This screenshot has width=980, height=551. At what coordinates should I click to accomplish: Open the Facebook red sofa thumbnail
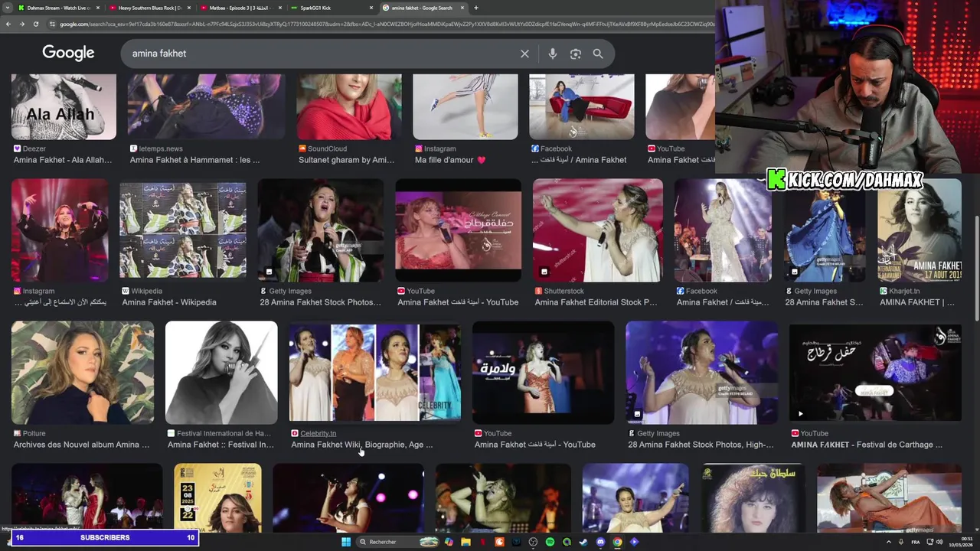click(582, 106)
